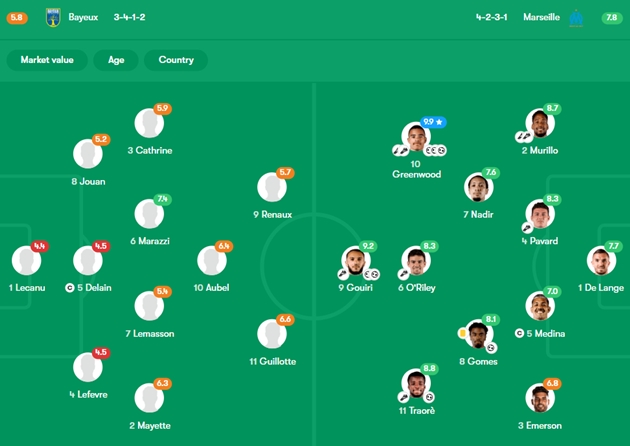This screenshot has width=630, height=446.
Task: Click the Marseille team name link
Action: click(x=541, y=17)
